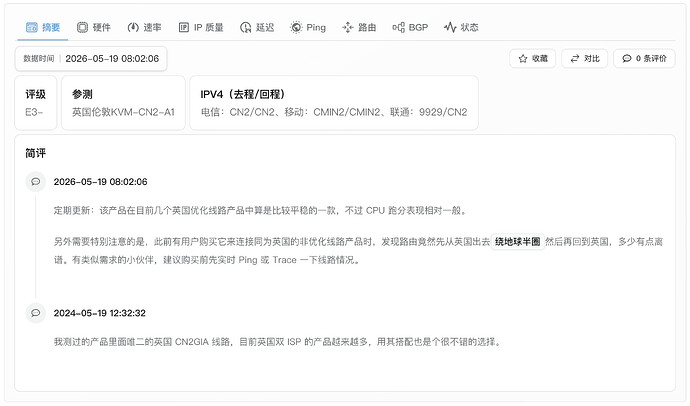This screenshot has height=406, width=690.
Task: Click the 路由 arrows icon
Action: click(x=348, y=27)
